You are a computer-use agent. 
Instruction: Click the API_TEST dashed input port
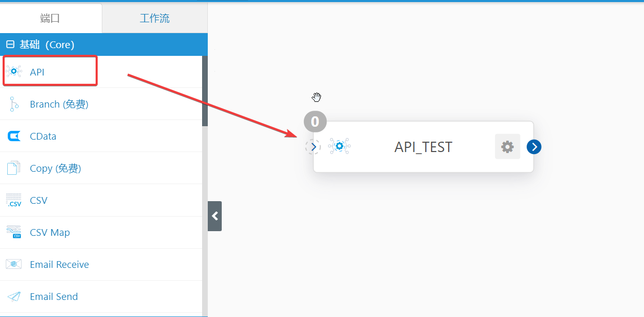point(313,147)
